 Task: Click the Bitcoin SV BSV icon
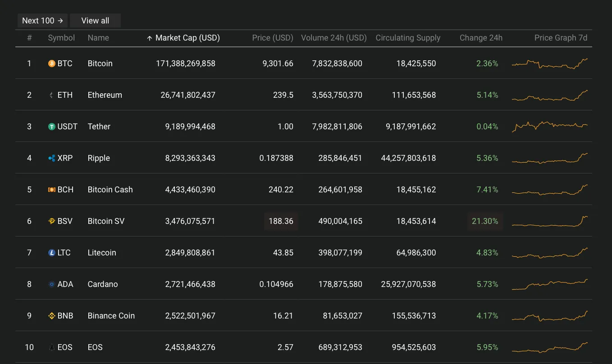tap(52, 221)
